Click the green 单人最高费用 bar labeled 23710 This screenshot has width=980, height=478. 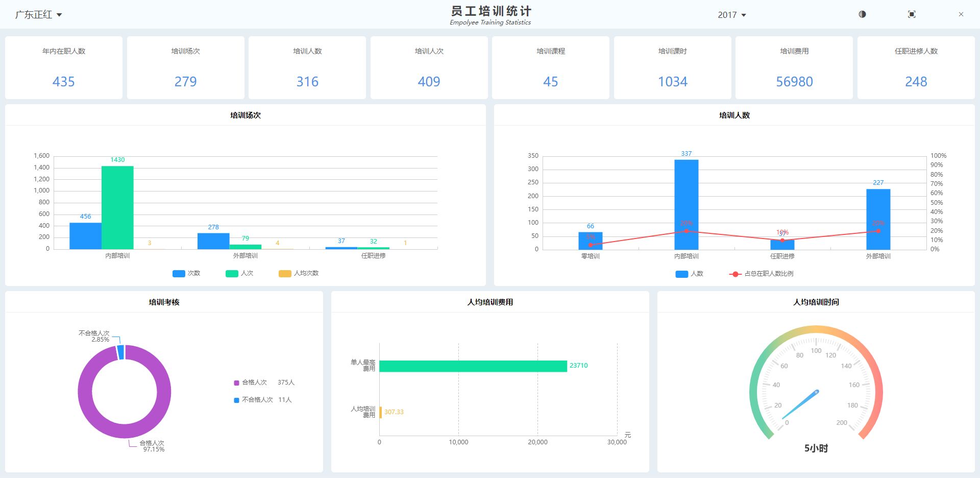pyautogui.click(x=473, y=366)
